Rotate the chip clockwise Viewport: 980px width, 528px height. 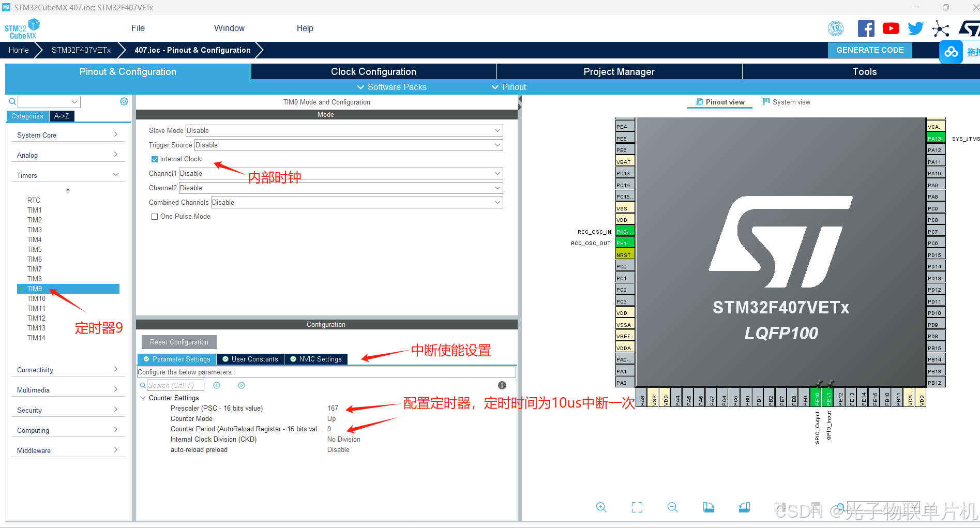coord(708,507)
